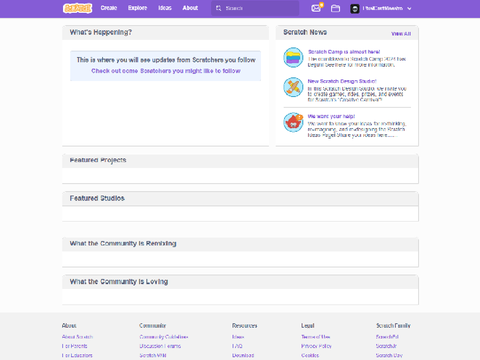Image resolution: width=480 pixels, height=360 pixels.
Task: Open the Explore menu item
Action: click(137, 8)
